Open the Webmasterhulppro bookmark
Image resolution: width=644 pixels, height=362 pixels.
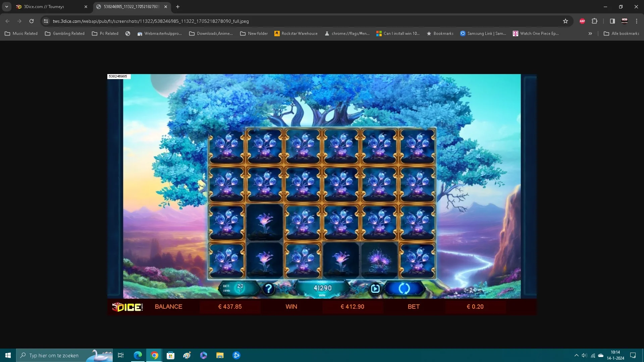click(160, 34)
